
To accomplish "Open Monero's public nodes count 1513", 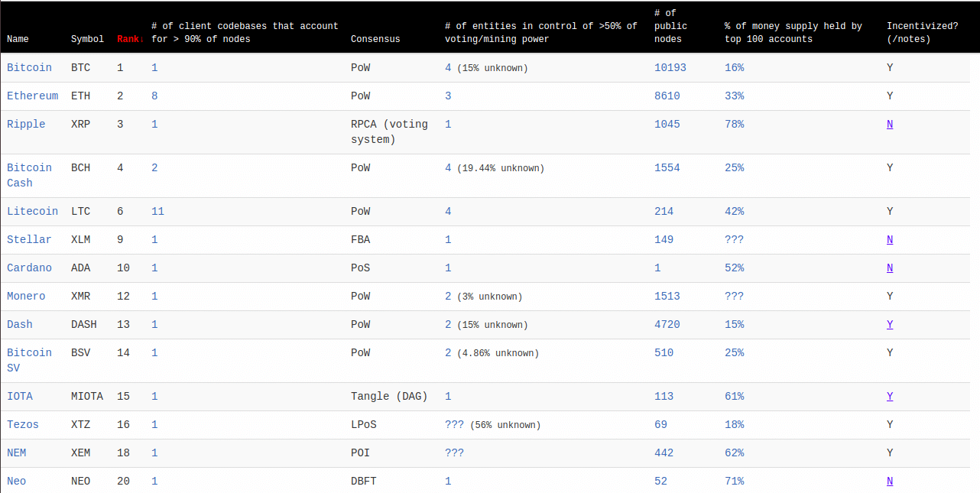I will 667,296.
